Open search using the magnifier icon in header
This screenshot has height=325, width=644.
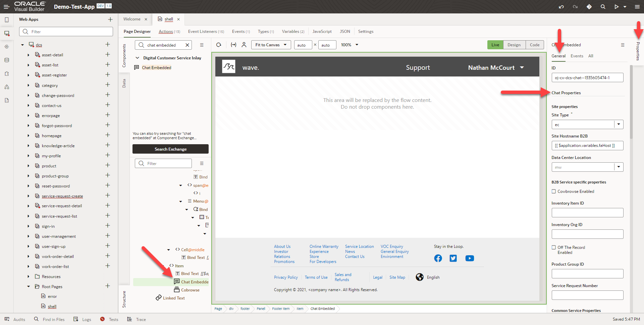(603, 6)
